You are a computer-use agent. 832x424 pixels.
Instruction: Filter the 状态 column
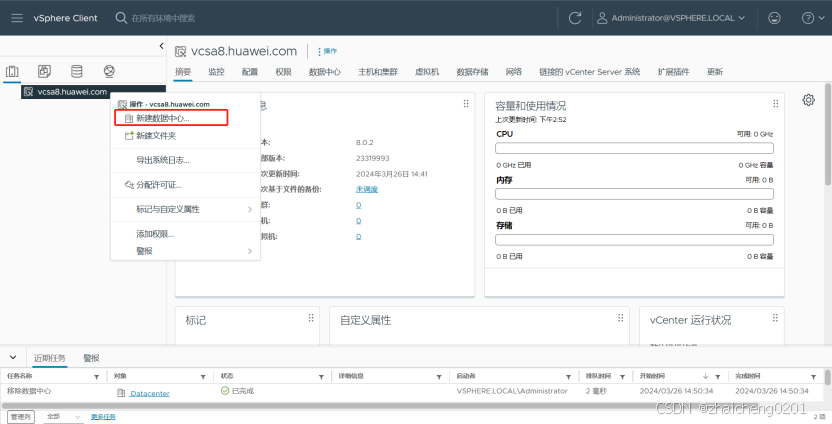click(321, 377)
